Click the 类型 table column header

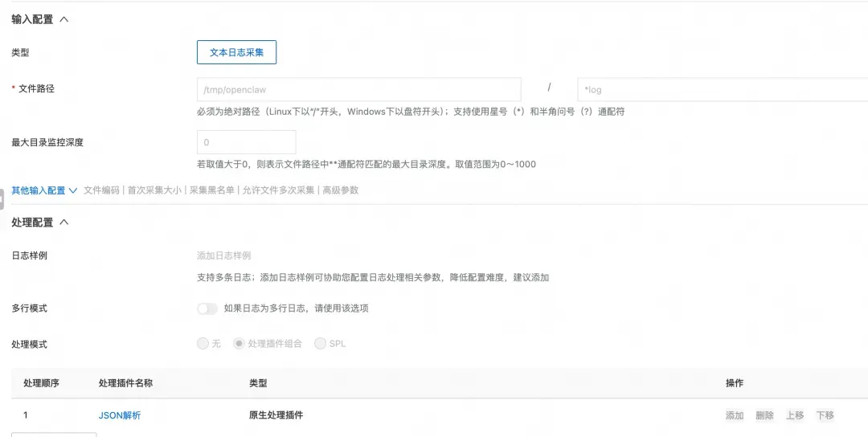point(258,383)
